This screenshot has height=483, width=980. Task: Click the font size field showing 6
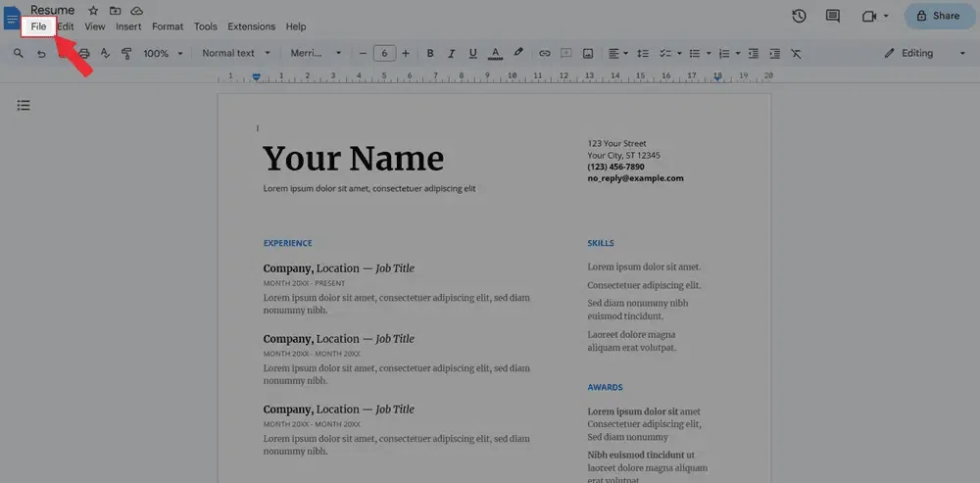pos(384,54)
